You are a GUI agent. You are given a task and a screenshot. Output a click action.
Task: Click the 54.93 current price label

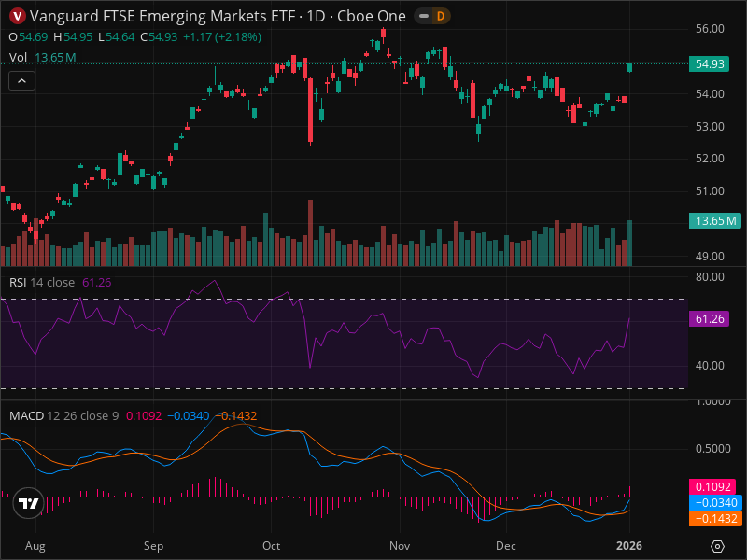click(709, 63)
